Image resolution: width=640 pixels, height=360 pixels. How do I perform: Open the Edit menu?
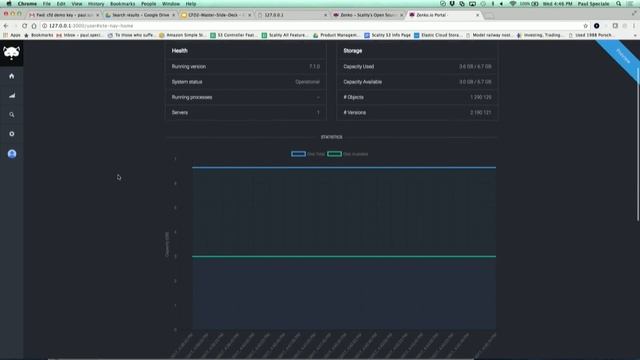coord(61,4)
